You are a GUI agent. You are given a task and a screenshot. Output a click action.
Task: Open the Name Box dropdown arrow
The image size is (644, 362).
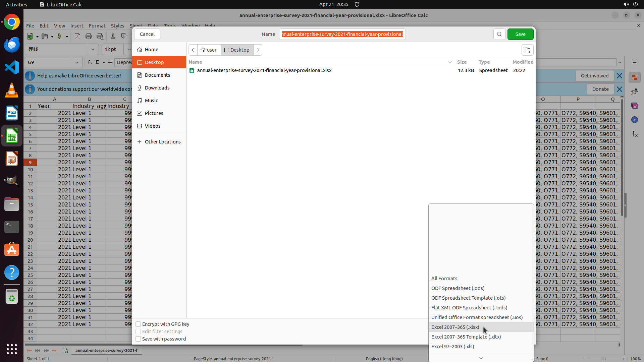(x=77, y=62)
